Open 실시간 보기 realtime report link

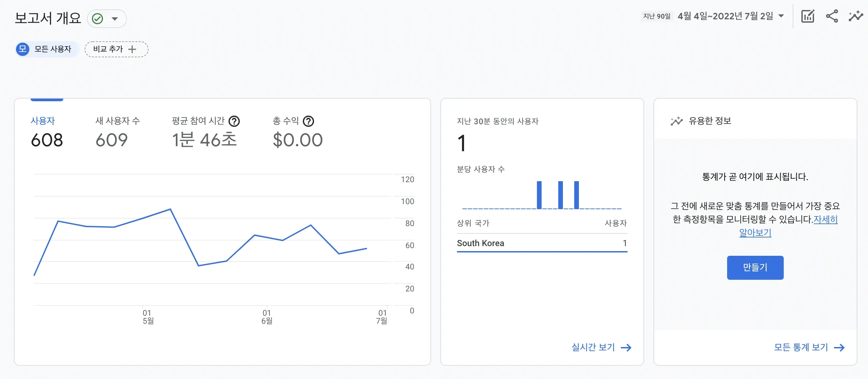click(x=594, y=347)
